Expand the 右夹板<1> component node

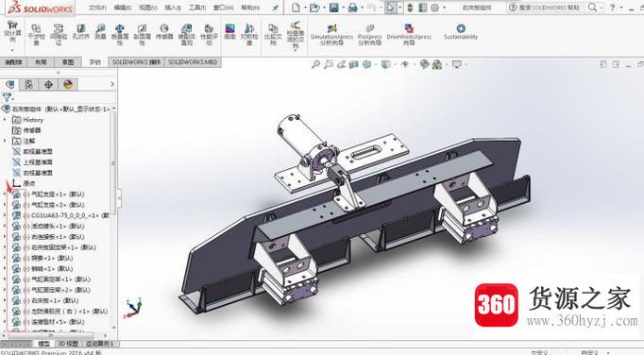click(5, 300)
